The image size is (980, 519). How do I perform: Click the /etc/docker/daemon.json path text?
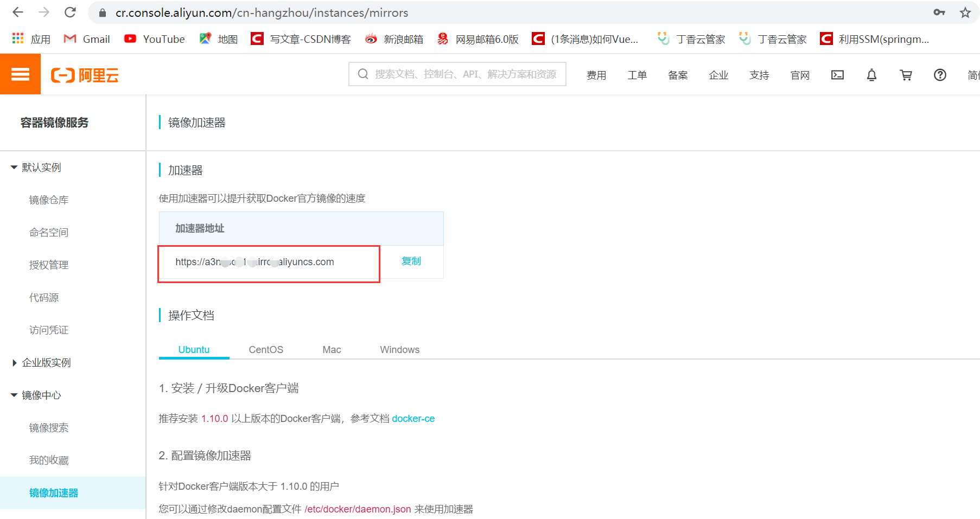click(358, 509)
